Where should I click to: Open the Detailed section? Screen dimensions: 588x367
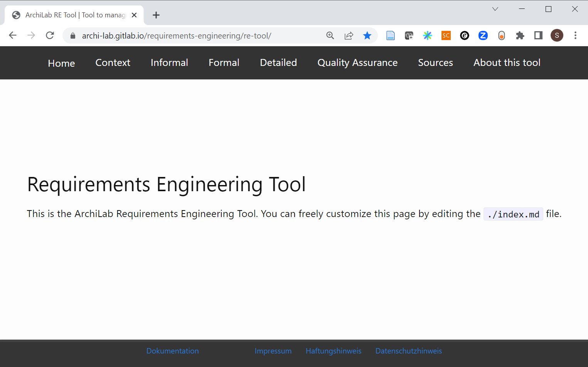pyautogui.click(x=278, y=62)
